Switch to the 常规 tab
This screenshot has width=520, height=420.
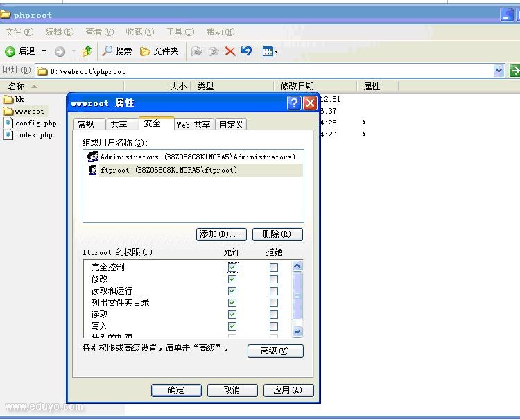[86, 125]
